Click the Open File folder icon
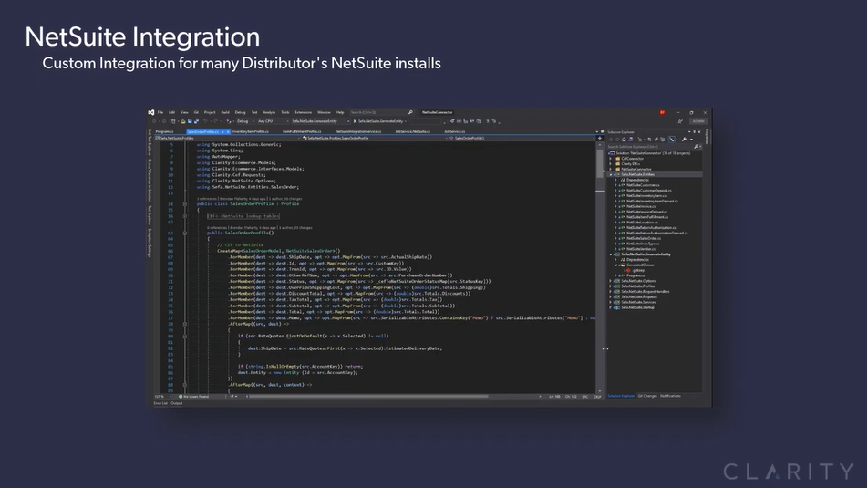 pyautogui.click(x=183, y=121)
